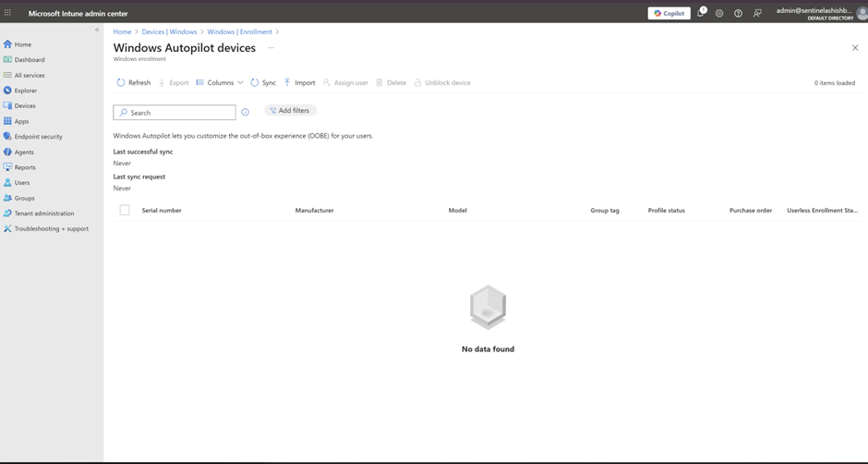Click the search info icon
This screenshot has width=868, height=464.
tap(245, 113)
